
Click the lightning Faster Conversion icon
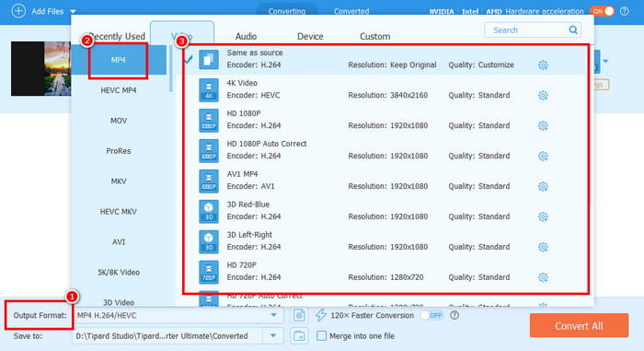point(321,315)
